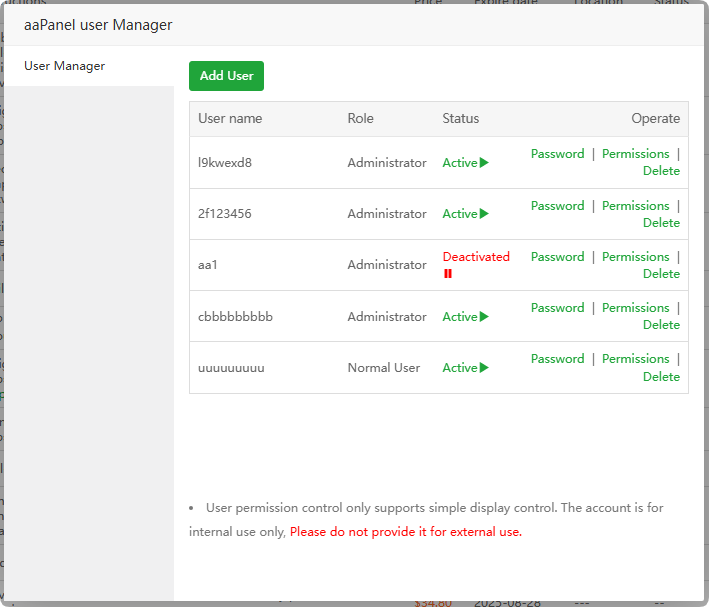Select the User Manager sidebar tab

pos(65,66)
